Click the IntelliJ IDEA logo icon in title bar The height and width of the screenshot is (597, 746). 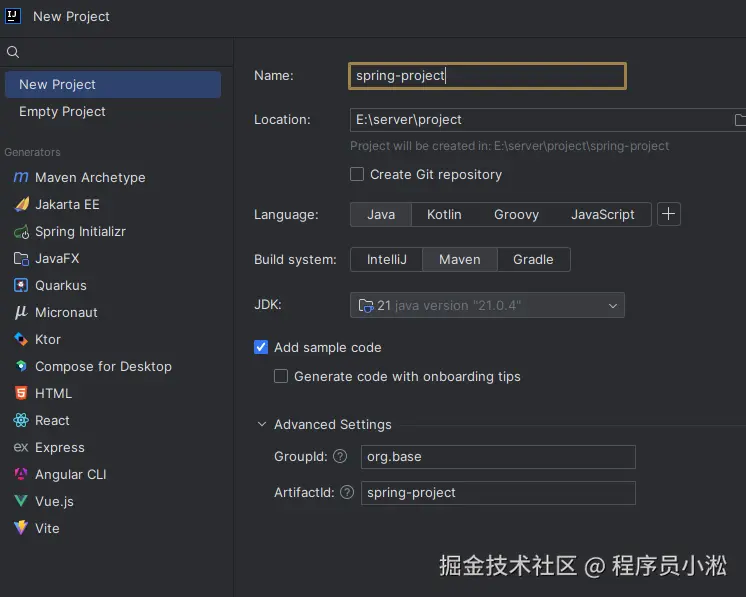[x=13, y=16]
